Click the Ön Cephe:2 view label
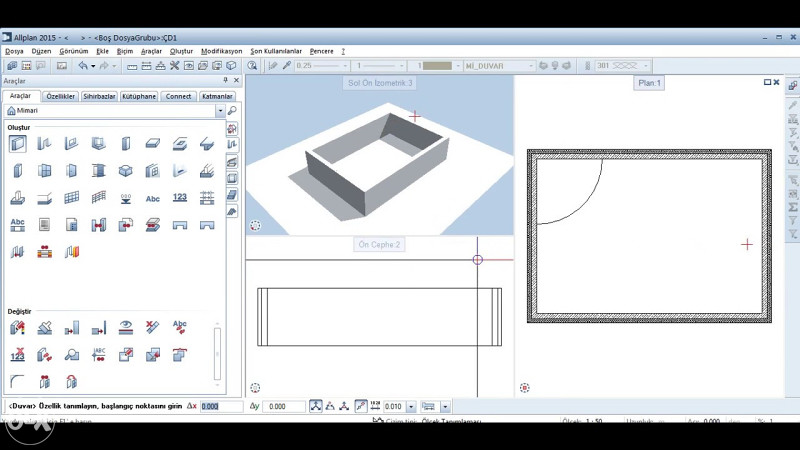The height and width of the screenshot is (450, 800). (379, 244)
